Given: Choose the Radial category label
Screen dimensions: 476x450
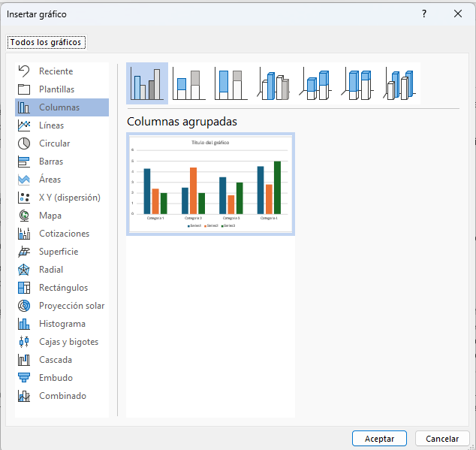Looking at the screenshot, I should pyautogui.click(x=51, y=270).
